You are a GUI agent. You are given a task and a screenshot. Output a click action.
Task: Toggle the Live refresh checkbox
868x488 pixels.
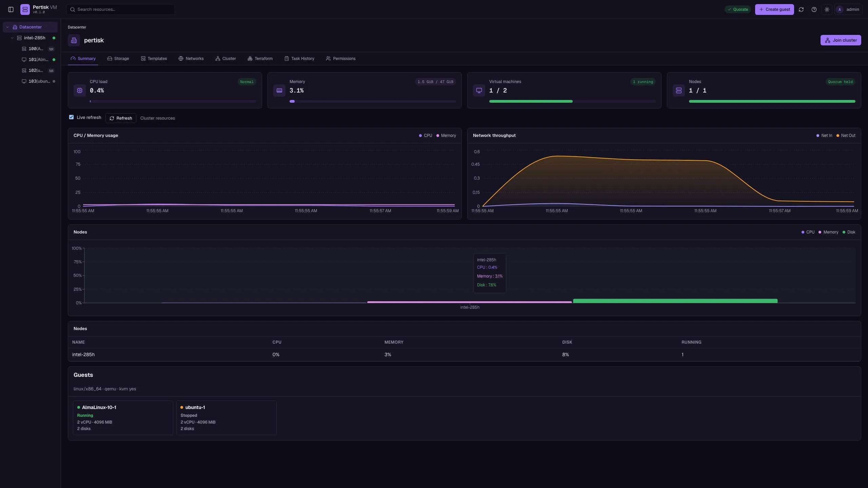pyautogui.click(x=71, y=117)
